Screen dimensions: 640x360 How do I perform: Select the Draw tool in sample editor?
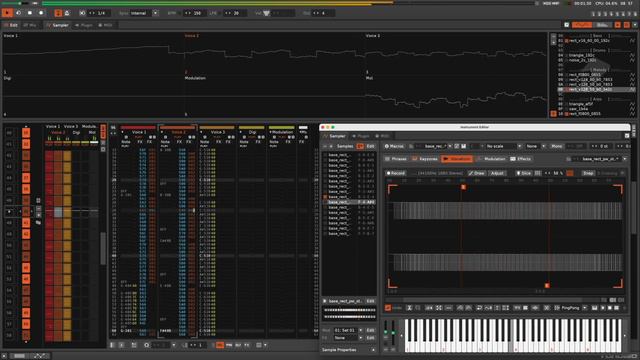(x=477, y=173)
